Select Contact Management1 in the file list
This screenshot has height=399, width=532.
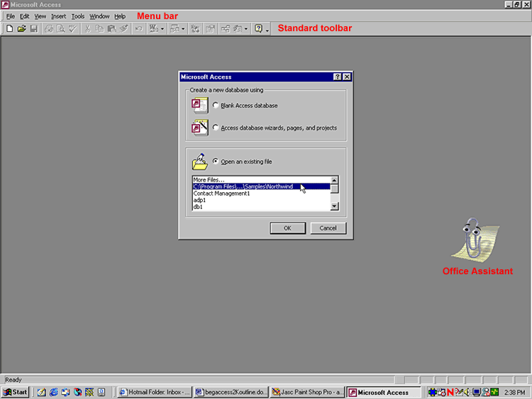222,193
